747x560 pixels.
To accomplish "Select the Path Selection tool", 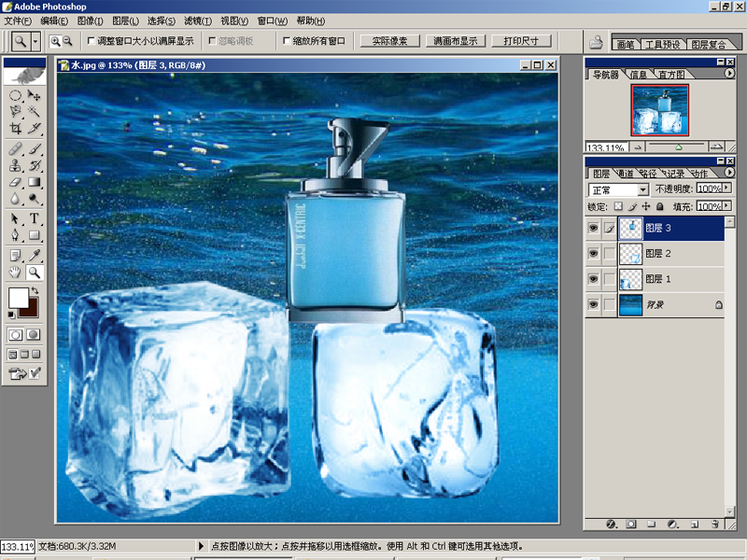I will point(15,218).
